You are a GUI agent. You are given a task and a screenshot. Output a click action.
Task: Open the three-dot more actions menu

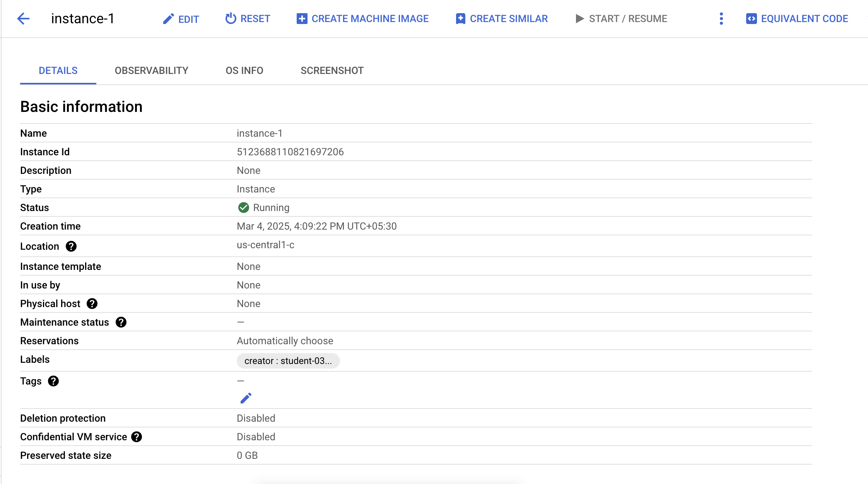click(721, 18)
